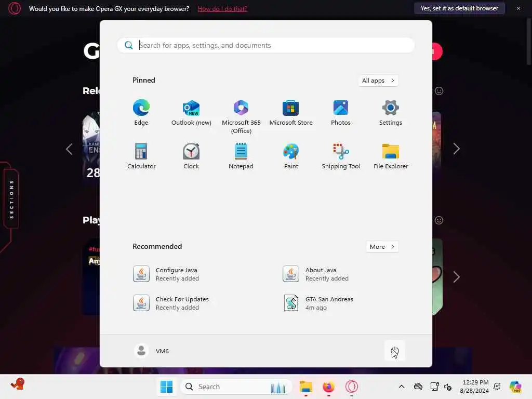Open the Snipping Tool

tap(341, 156)
